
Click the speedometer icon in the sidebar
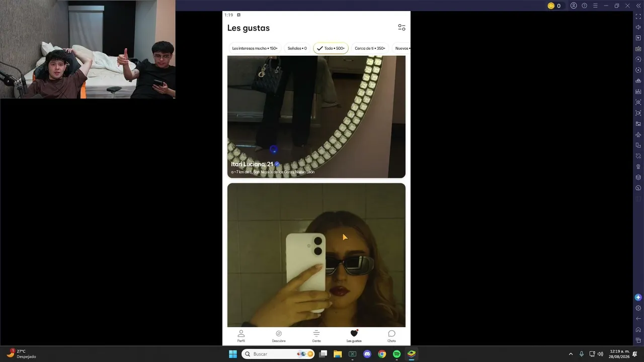pyautogui.click(x=638, y=188)
